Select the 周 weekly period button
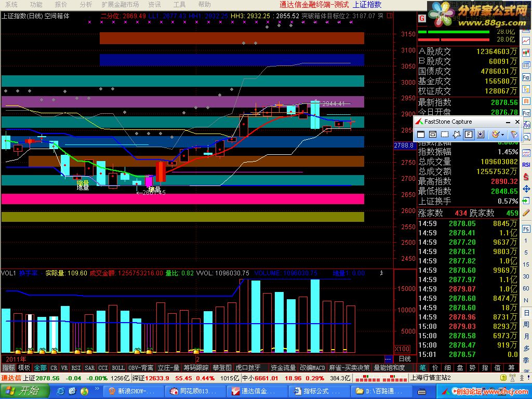Screen dimensions: 532x399 [x=526, y=324]
